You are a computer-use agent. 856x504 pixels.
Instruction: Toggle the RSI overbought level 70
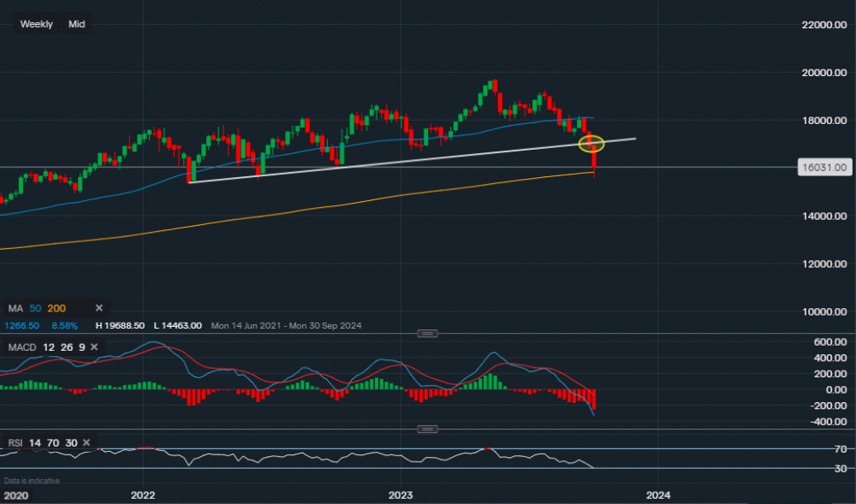click(x=52, y=443)
